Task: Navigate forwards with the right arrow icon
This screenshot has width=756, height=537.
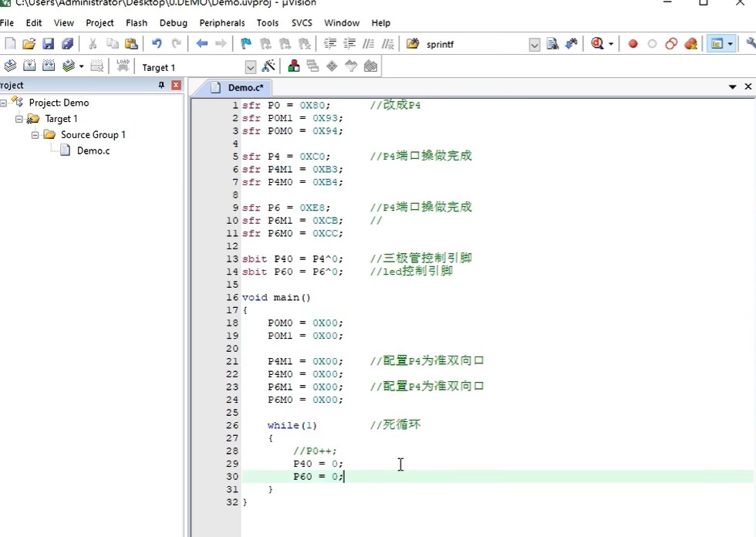Action: coord(221,44)
